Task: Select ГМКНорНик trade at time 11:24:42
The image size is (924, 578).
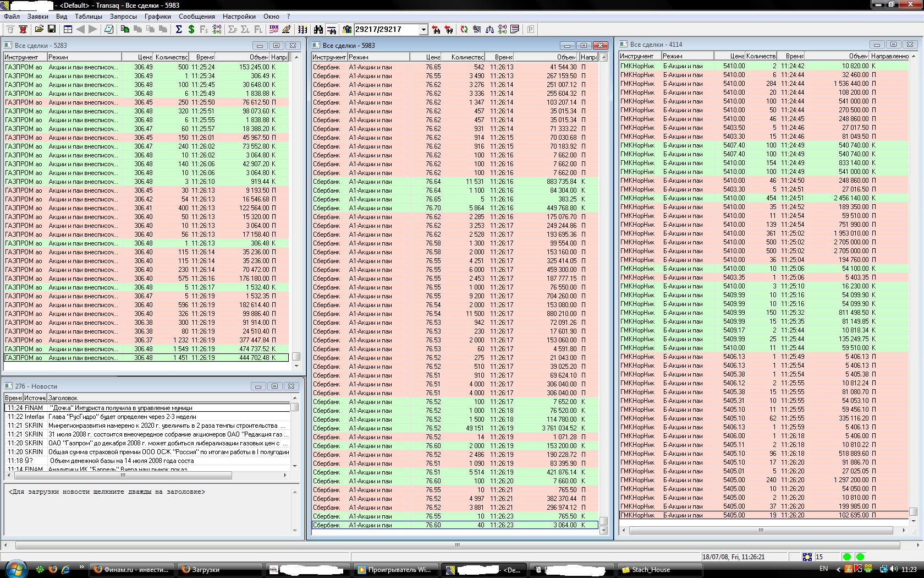Action: point(763,66)
